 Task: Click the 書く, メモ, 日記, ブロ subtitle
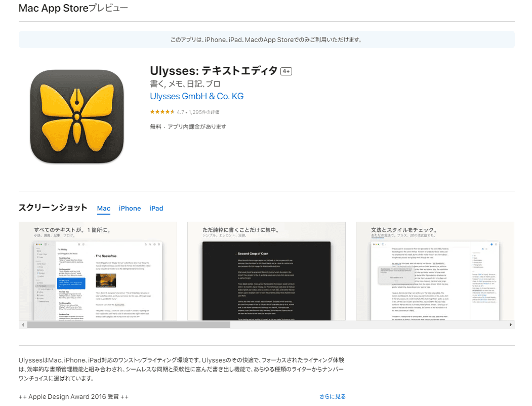(x=185, y=84)
